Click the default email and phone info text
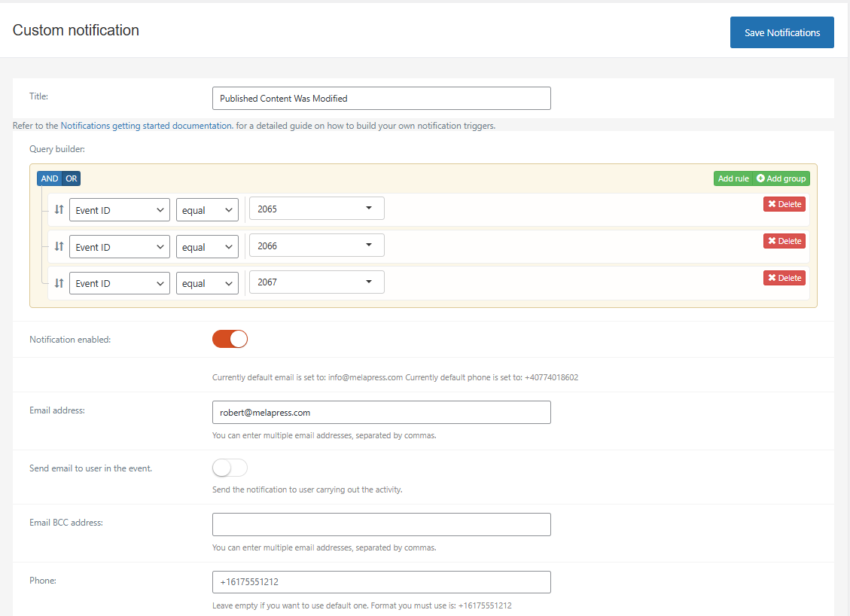 click(395, 377)
